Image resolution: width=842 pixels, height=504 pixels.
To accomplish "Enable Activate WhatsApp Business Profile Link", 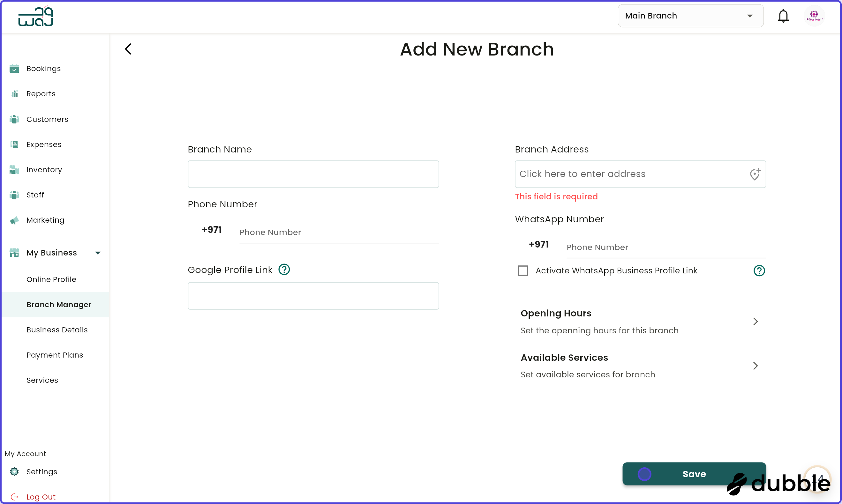I will tap(522, 270).
